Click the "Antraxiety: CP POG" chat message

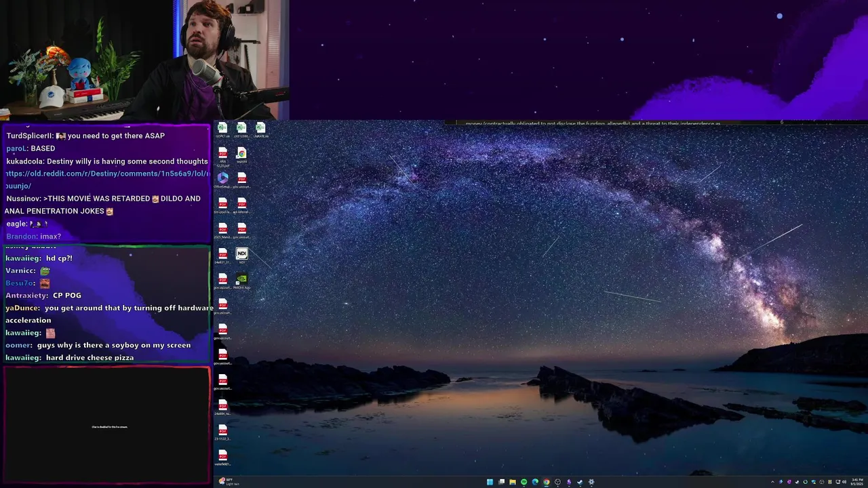43,296
